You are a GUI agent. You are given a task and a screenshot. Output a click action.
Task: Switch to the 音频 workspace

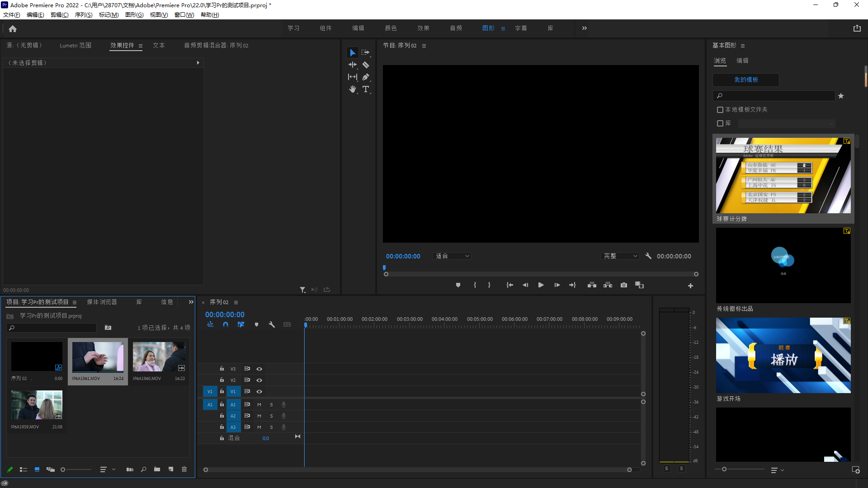(456, 28)
